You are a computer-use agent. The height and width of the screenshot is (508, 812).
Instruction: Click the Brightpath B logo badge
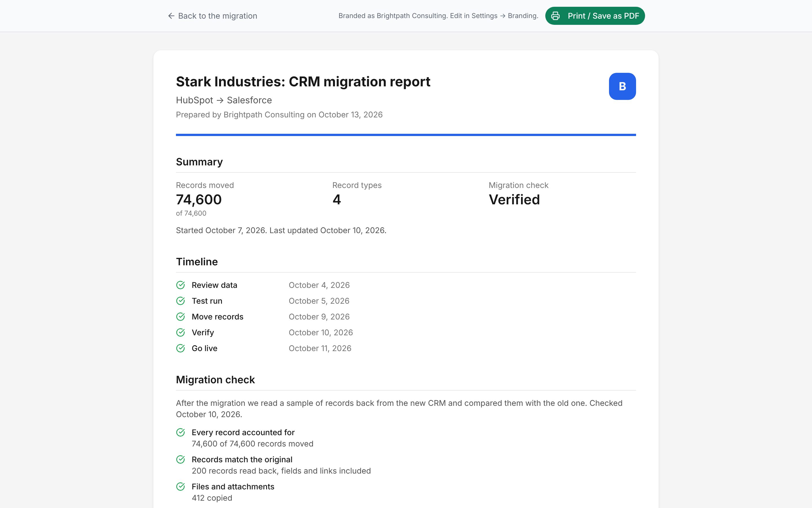622,86
